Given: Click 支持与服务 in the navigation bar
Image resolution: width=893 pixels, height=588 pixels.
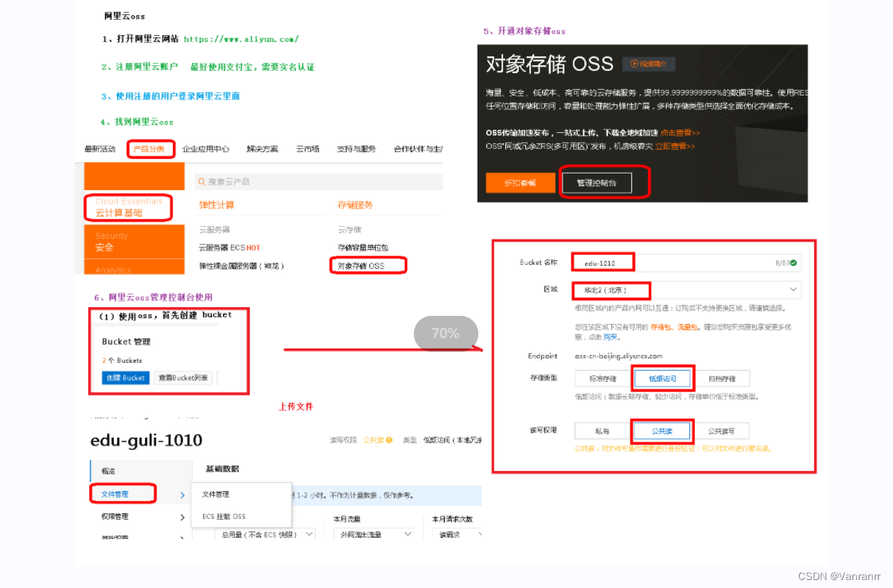Looking at the screenshot, I should point(357,149).
